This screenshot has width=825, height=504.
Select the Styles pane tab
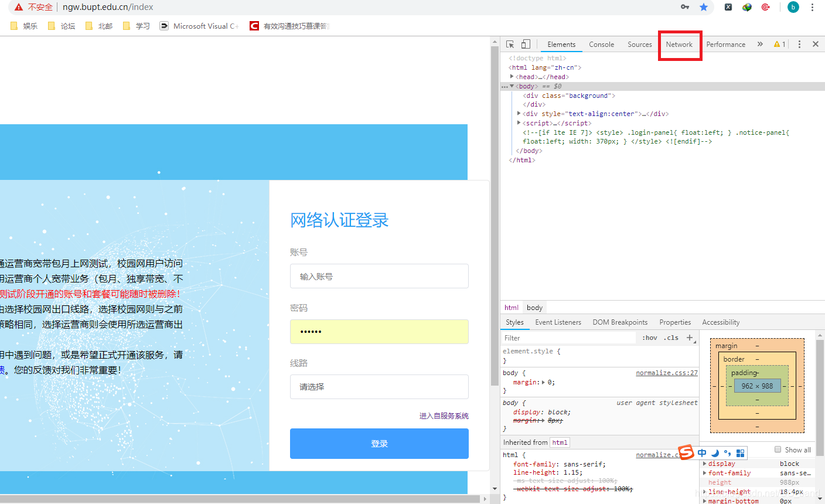click(x=514, y=322)
